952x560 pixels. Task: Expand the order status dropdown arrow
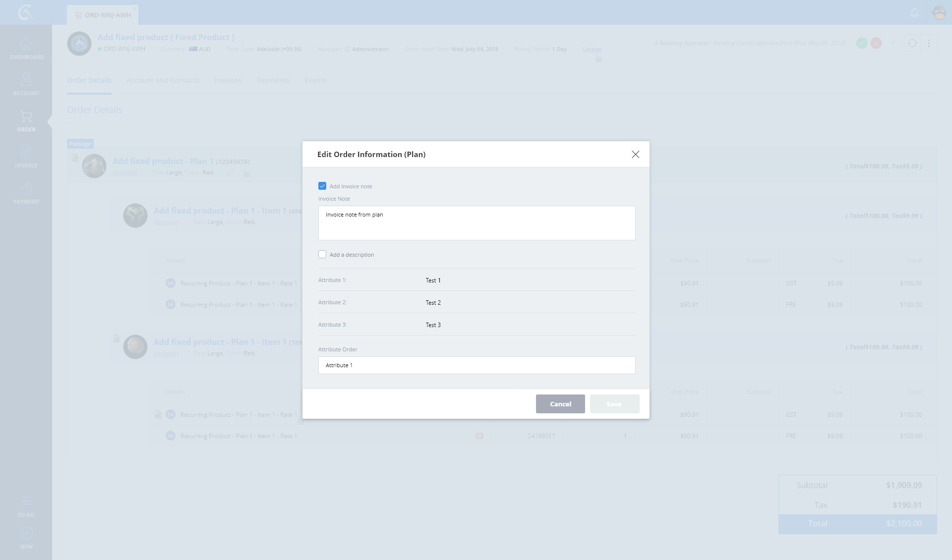pyautogui.click(x=893, y=43)
